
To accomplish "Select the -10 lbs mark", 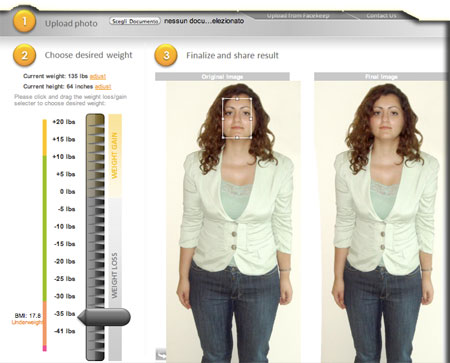I will pos(65,226).
